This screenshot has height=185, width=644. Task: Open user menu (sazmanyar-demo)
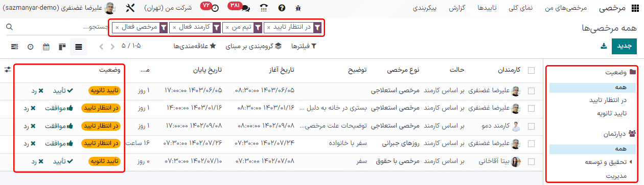pyautogui.click(x=59, y=8)
